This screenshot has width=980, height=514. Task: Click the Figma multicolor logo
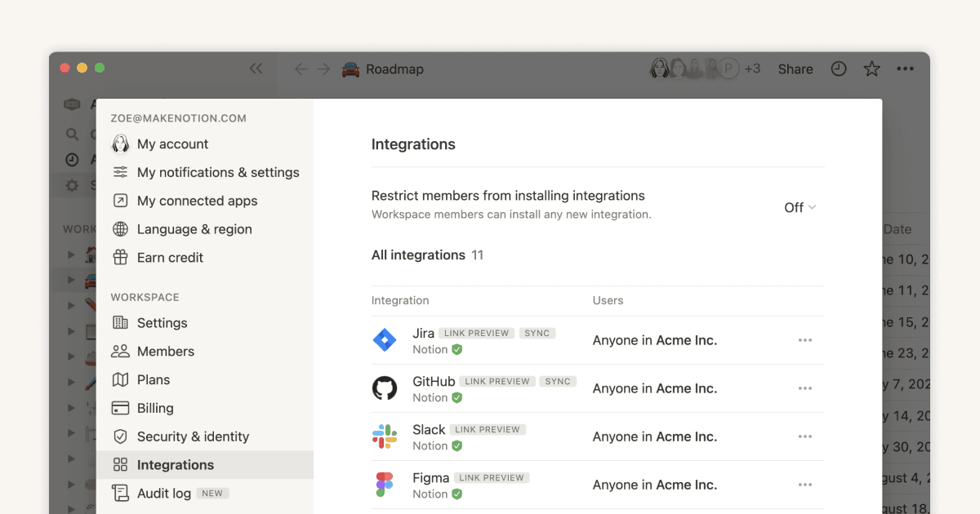click(385, 485)
